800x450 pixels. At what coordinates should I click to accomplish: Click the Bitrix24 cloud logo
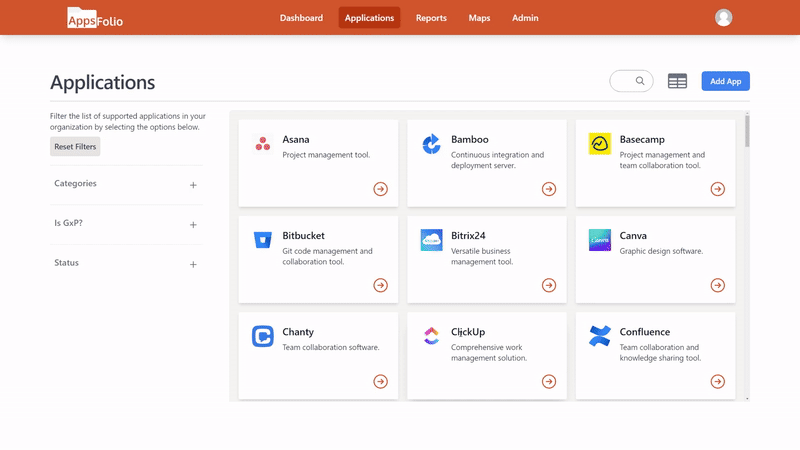tap(431, 240)
